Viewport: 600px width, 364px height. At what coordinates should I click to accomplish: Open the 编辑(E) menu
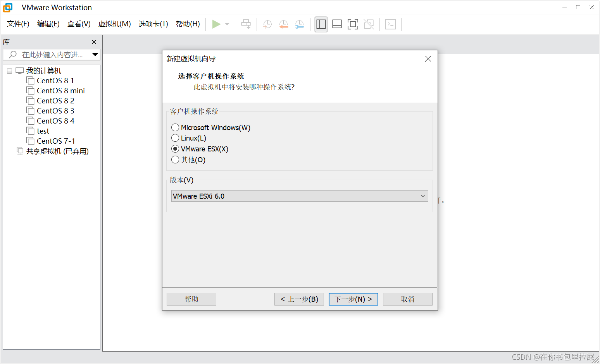48,24
